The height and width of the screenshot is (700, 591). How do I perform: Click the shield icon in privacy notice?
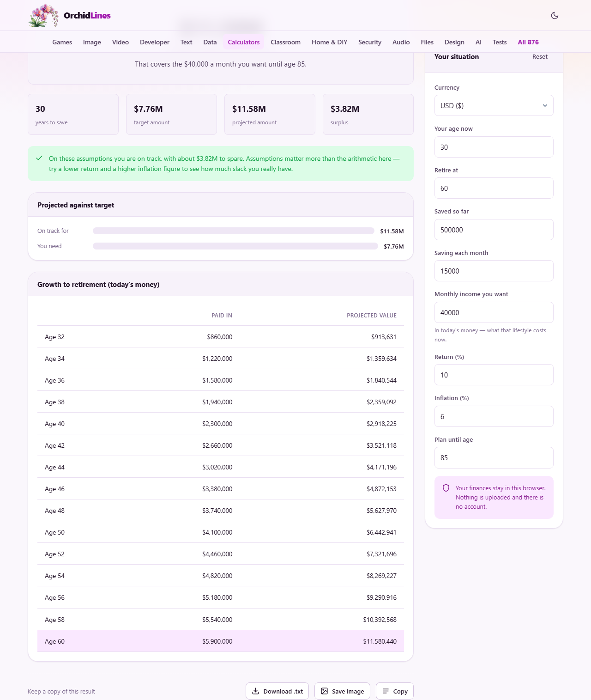446,488
